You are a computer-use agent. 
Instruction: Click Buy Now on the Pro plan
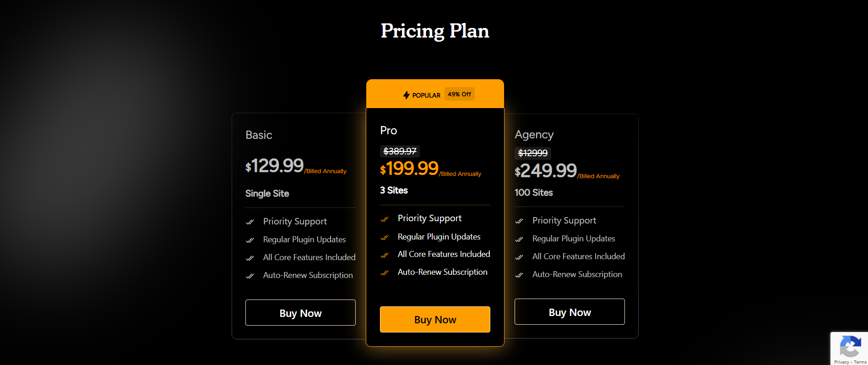pos(434,319)
